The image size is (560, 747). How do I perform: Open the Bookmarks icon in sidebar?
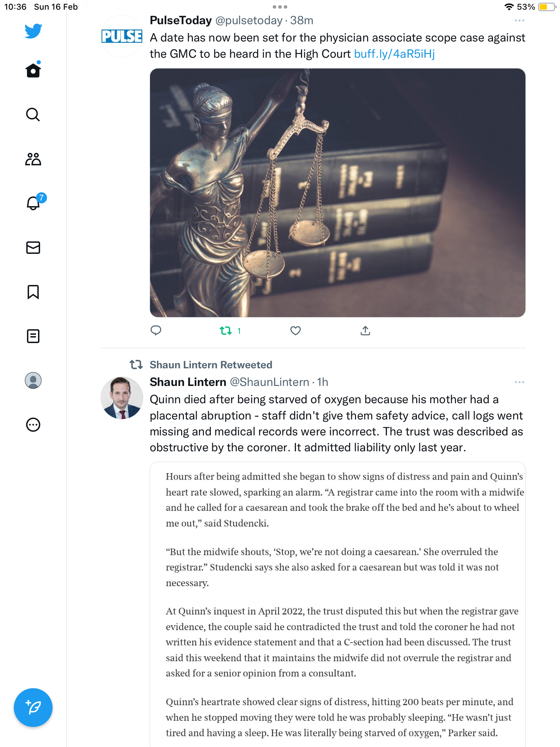(x=33, y=292)
